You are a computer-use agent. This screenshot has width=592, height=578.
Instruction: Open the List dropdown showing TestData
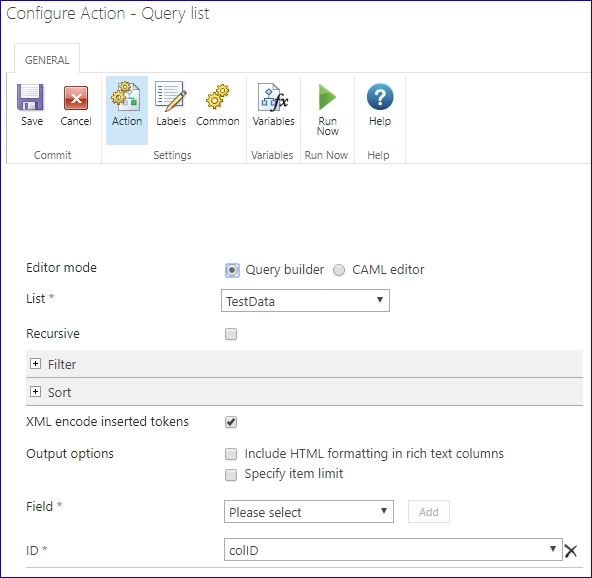pos(305,301)
